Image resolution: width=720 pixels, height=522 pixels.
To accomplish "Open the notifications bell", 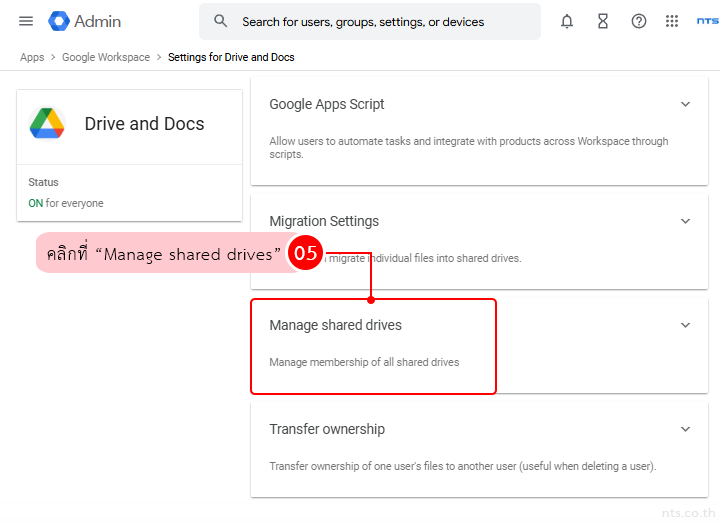I will tap(567, 21).
